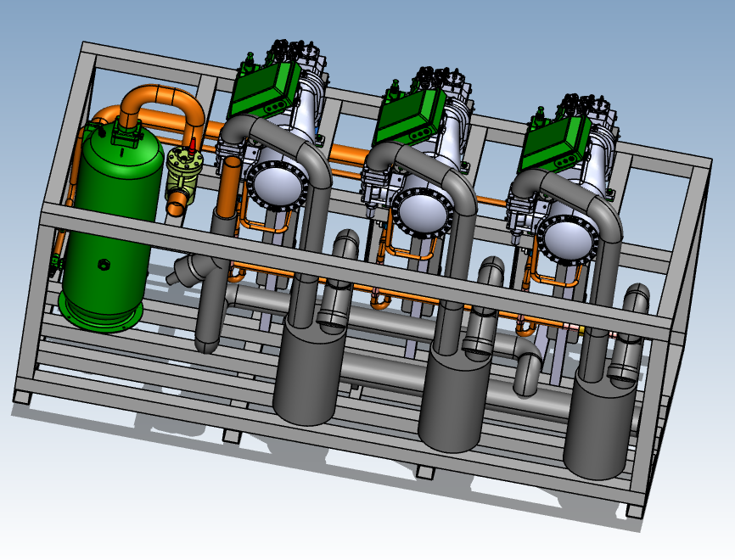
Task: Click the leftmost compressor's flanged end cover
Action: tap(278, 185)
